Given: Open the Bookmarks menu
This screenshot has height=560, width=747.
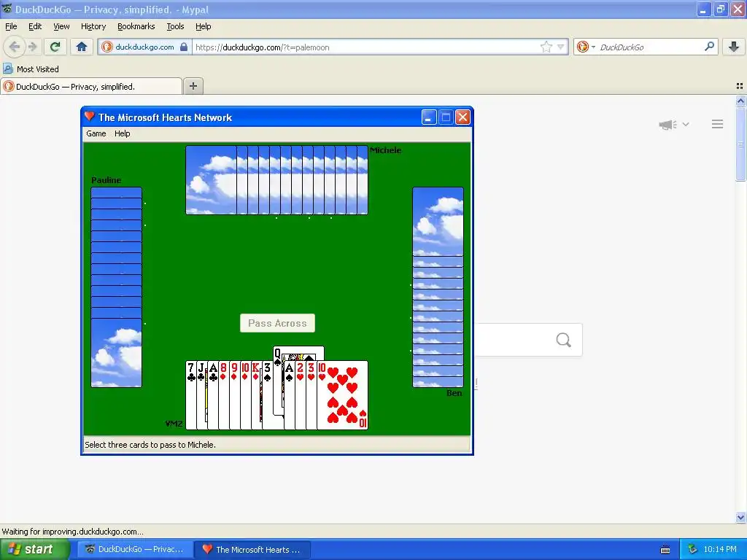Looking at the screenshot, I should coord(136,26).
